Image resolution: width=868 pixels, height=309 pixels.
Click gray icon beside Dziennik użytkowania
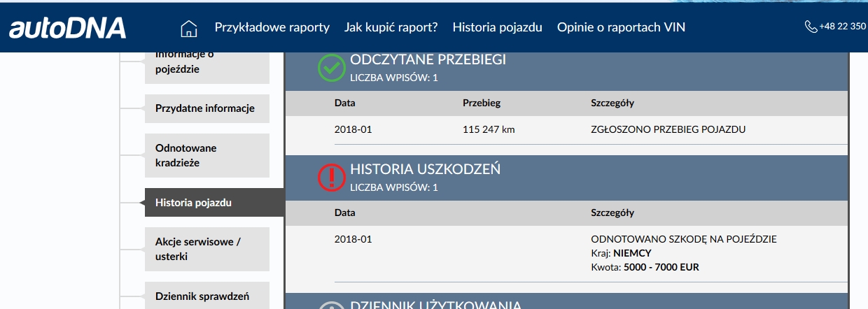[x=330, y=305]
